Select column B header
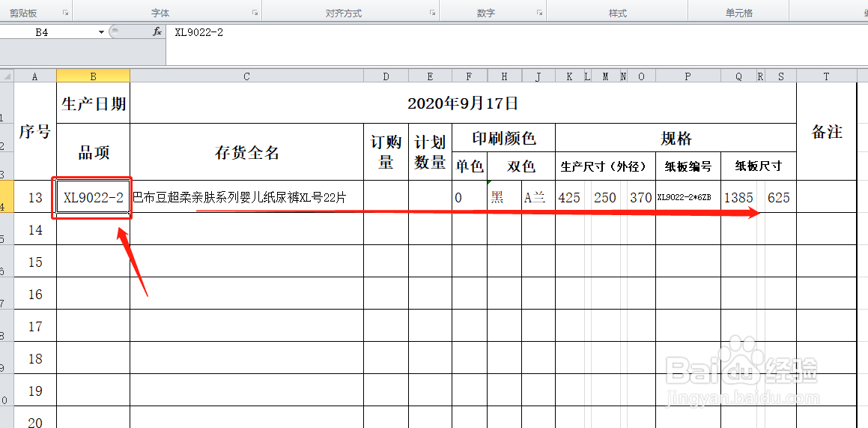Screen dimensions: 868x428 point(93,76)
